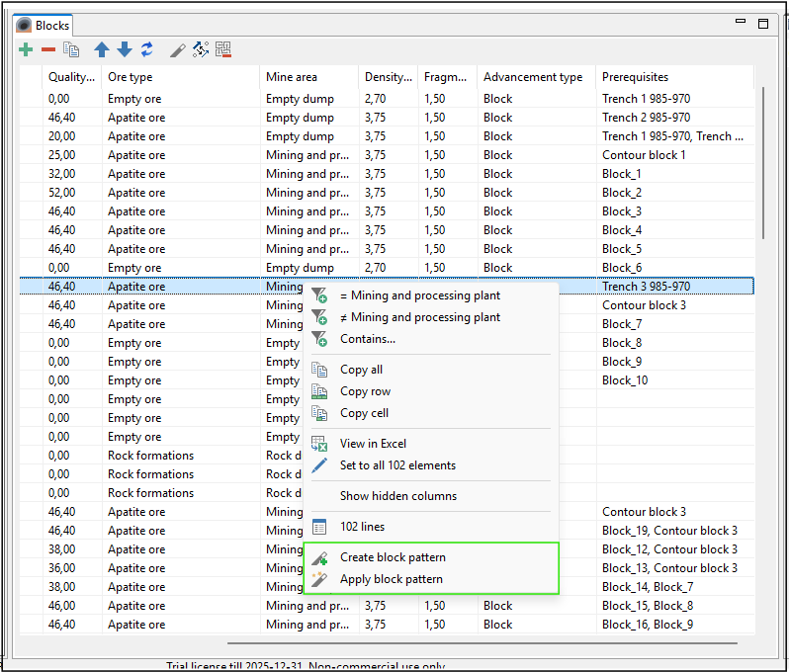
Task: Select the 'Trench 1 985-970' prerequisites cell
Action: (675, 99)
